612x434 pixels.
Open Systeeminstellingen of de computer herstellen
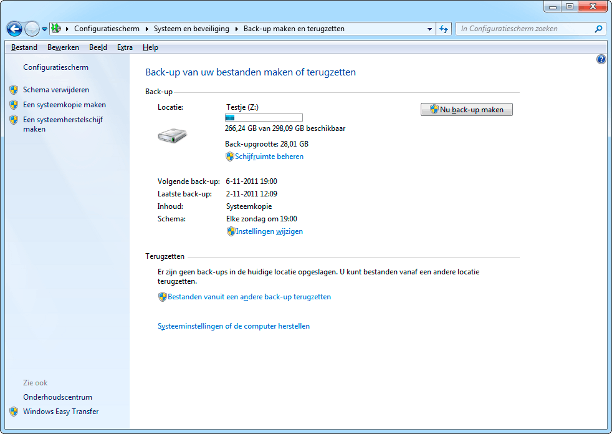tap(233, 326)
